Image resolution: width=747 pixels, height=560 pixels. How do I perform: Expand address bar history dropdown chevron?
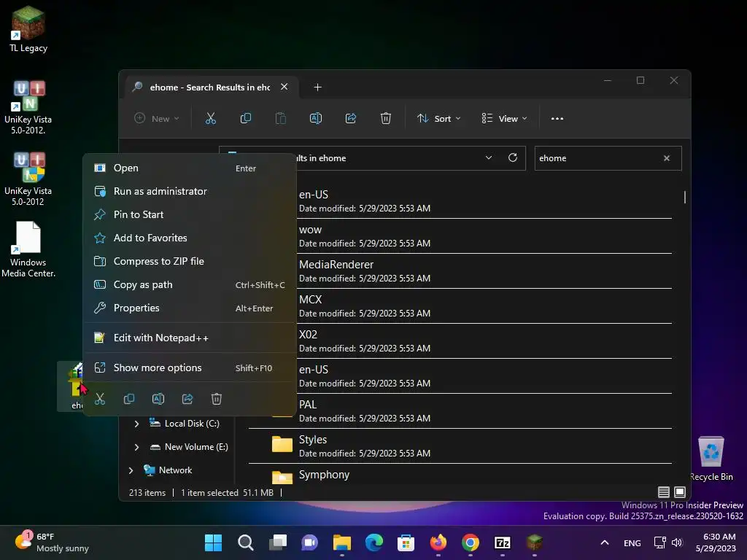coord(488,157)
